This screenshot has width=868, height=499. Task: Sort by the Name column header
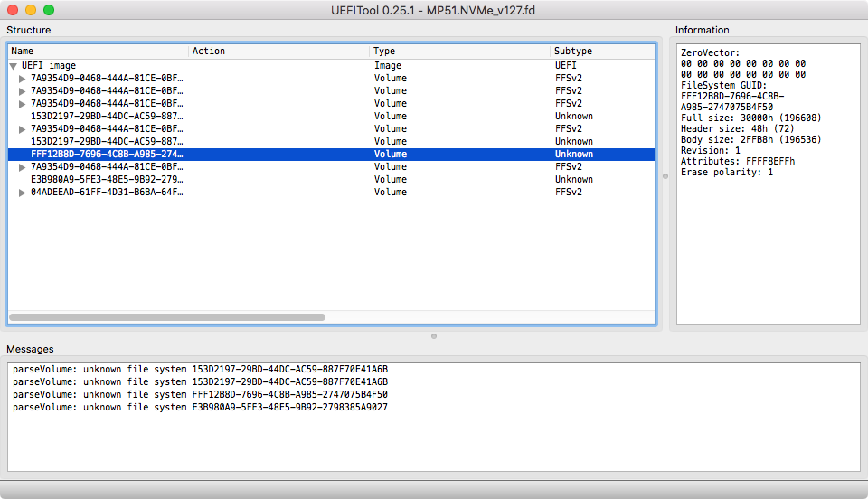click(x=98, y=51)
